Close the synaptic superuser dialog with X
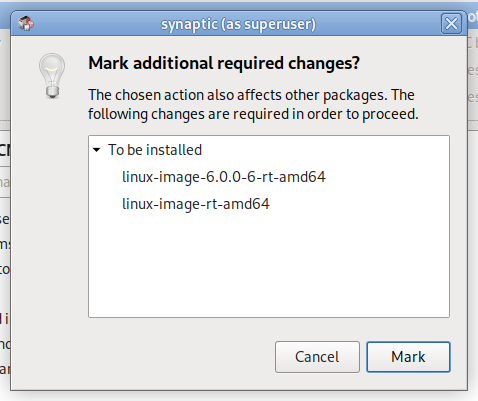 click(451, 24)
